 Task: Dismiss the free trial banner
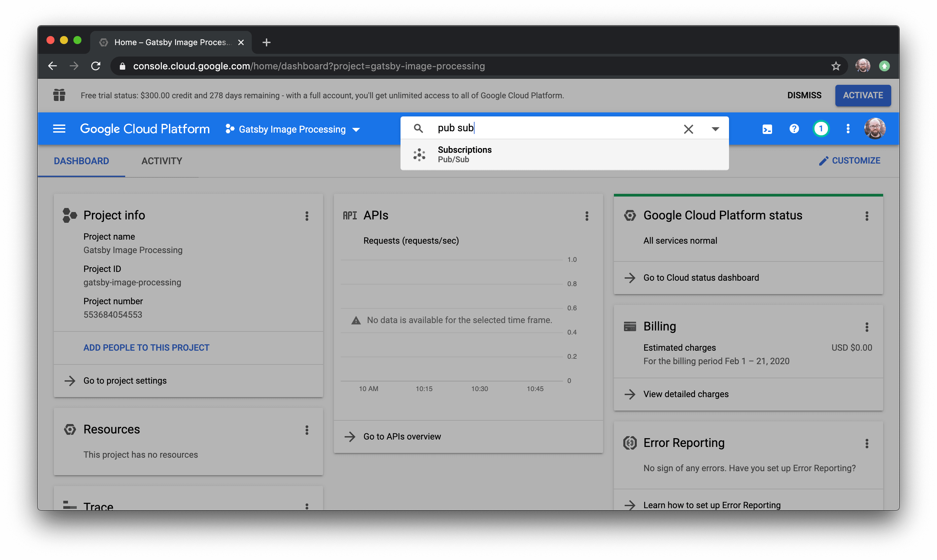[x=804, y=95]
